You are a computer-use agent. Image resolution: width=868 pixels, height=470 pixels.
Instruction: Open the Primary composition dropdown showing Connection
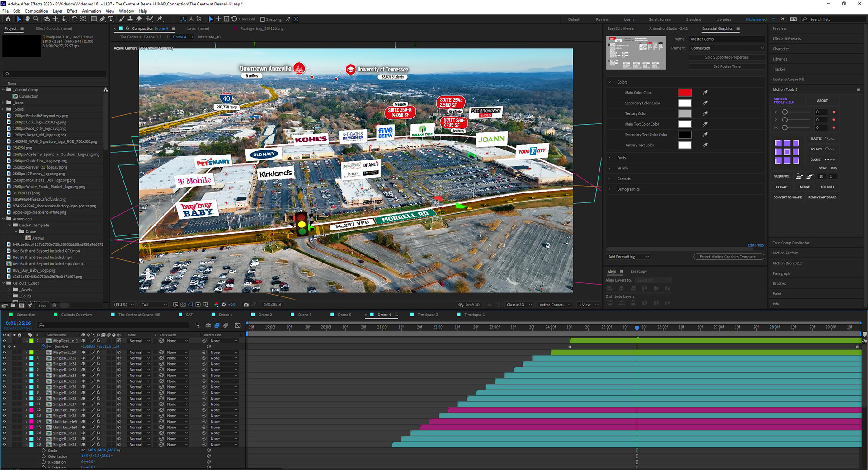click(727, 48)
